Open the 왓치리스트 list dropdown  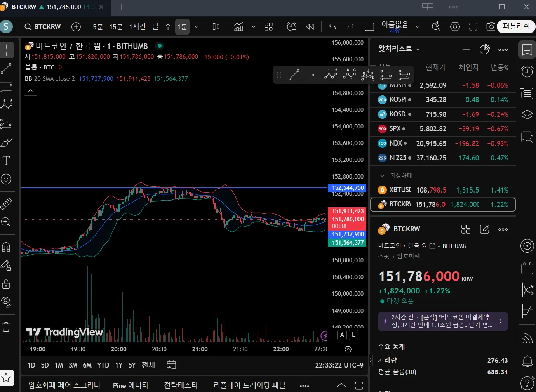pyautogui.click(x=399, y=49)
